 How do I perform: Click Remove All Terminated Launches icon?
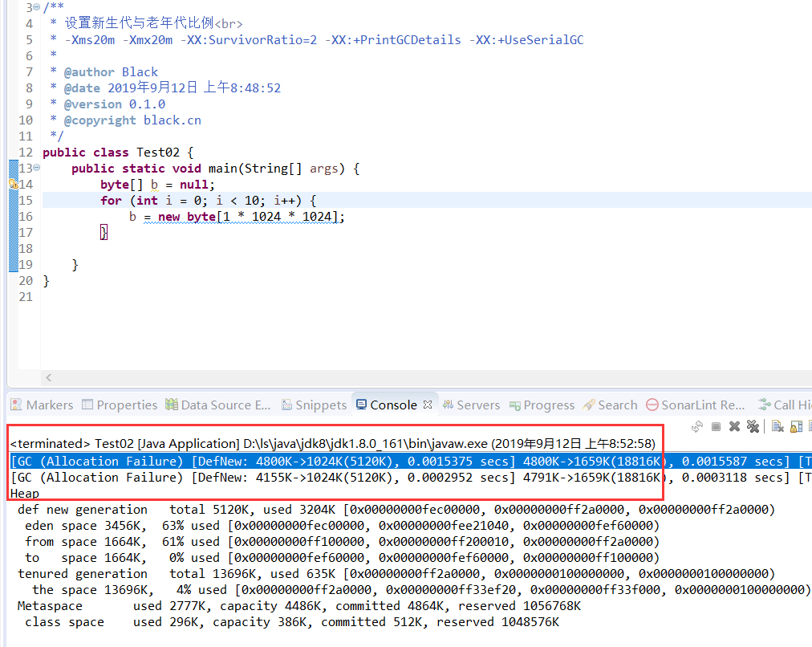click(753, 426)
